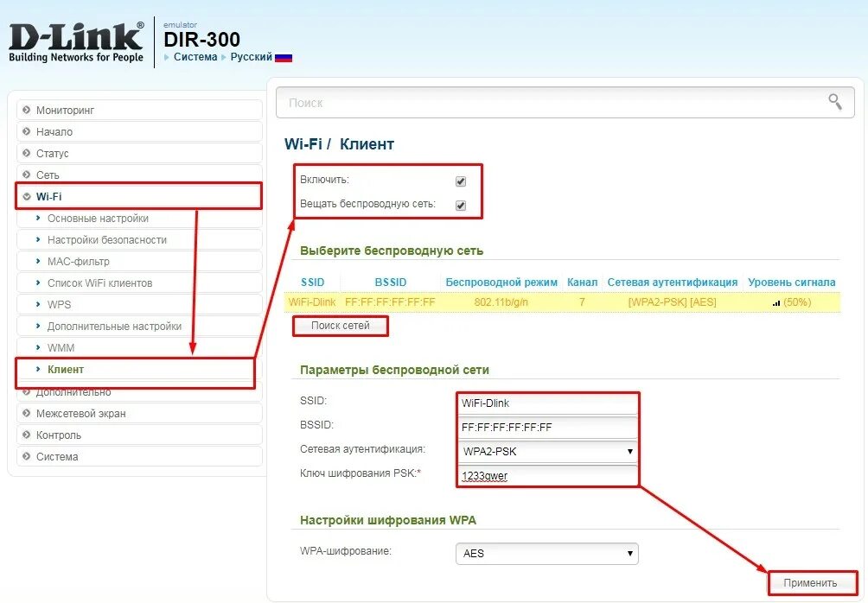
Task: Open Список WiFi клиентов item
Action: click(x=139, y=282)
